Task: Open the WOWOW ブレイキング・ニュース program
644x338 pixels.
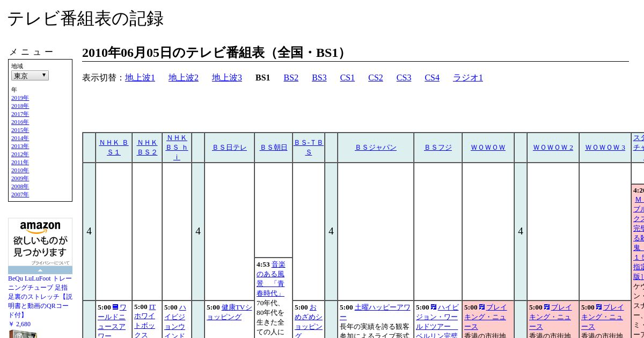Action: click(x=486, y=317)
